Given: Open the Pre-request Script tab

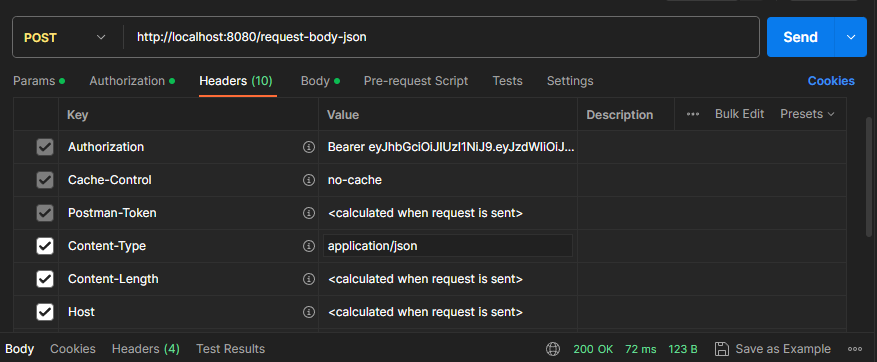Looking at the screenshot, I should [x=416, y=81].
